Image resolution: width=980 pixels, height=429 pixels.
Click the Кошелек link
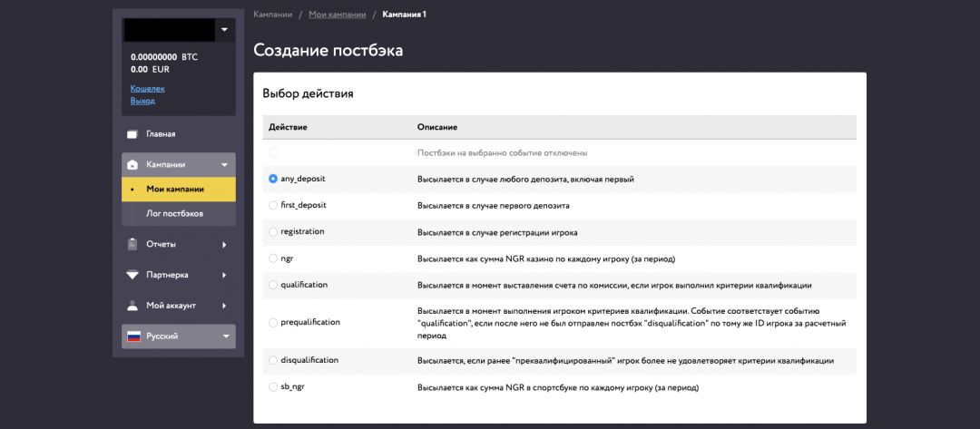[148, 89]
